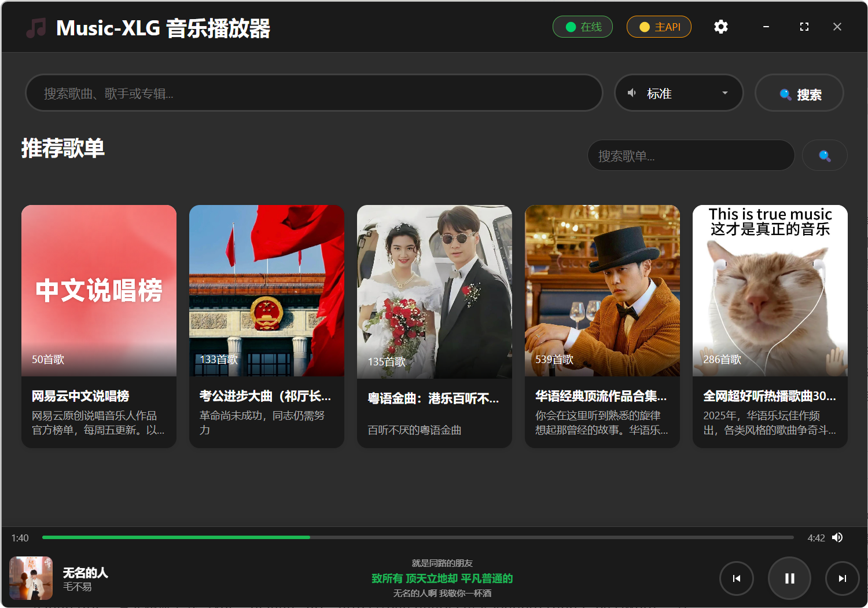
Task: Select the cat with earphones playlist cover
Action: click(x=770, y=291)
